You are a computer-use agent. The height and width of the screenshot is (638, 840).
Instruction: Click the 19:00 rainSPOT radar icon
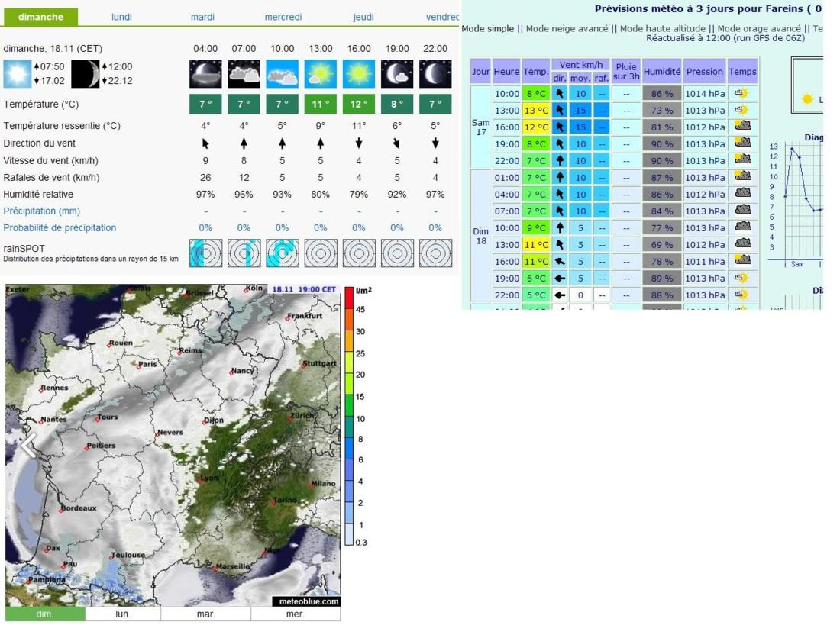[397, 253]
